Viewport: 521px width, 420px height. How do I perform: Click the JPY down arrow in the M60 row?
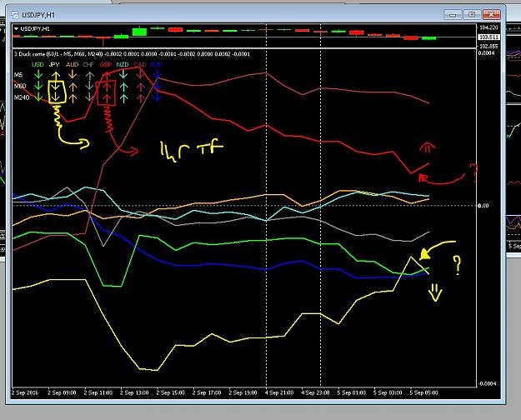click(x=56, y=86)
